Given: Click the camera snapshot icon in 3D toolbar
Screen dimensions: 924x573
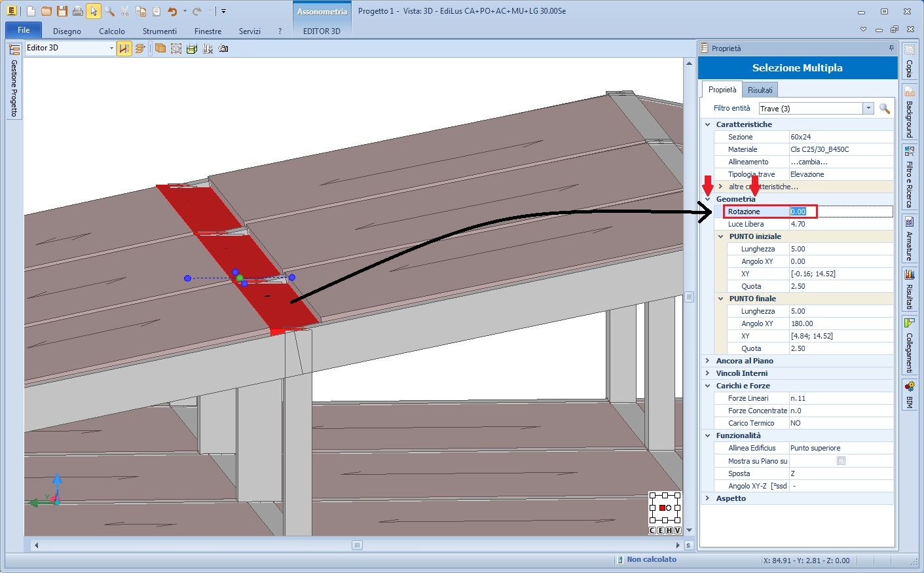Looking at the screenshot, I should [x=223, y=48].
